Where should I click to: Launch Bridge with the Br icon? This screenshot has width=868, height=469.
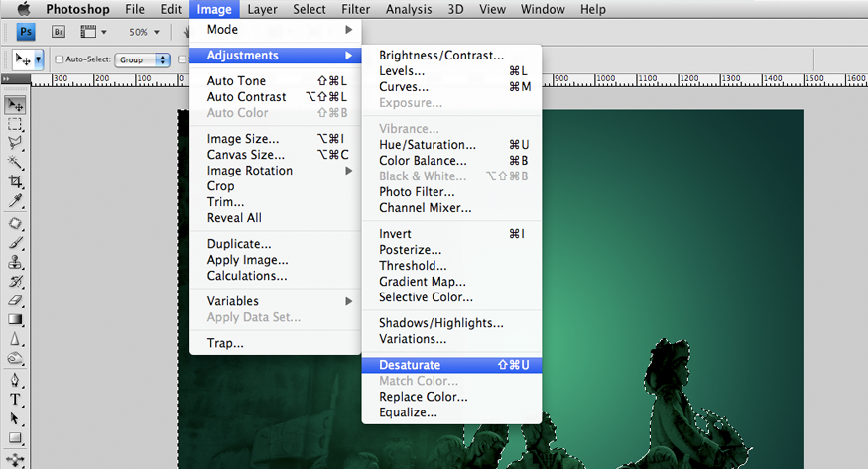coord(59,32)
